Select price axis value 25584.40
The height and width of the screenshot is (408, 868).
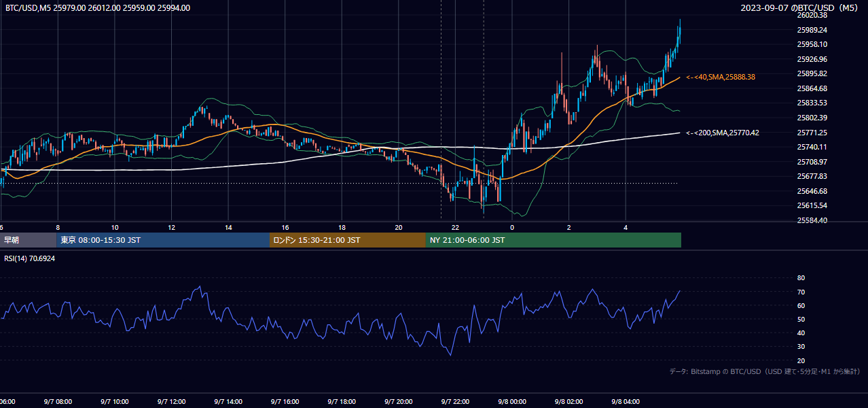pos(812,220)
